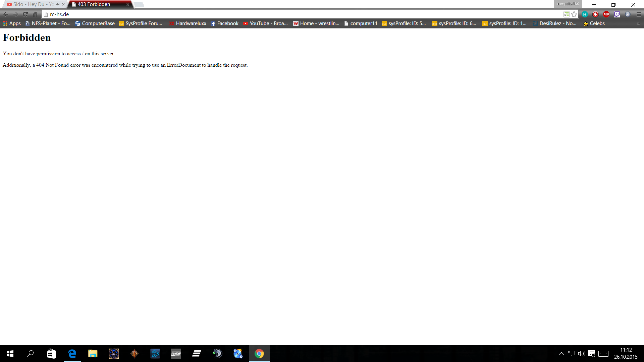Viewport: 644px width, 362px height.
Task: Click the Adblock Plus ABP extension icon
Action: pyautogui.click(x=606, y=14)
